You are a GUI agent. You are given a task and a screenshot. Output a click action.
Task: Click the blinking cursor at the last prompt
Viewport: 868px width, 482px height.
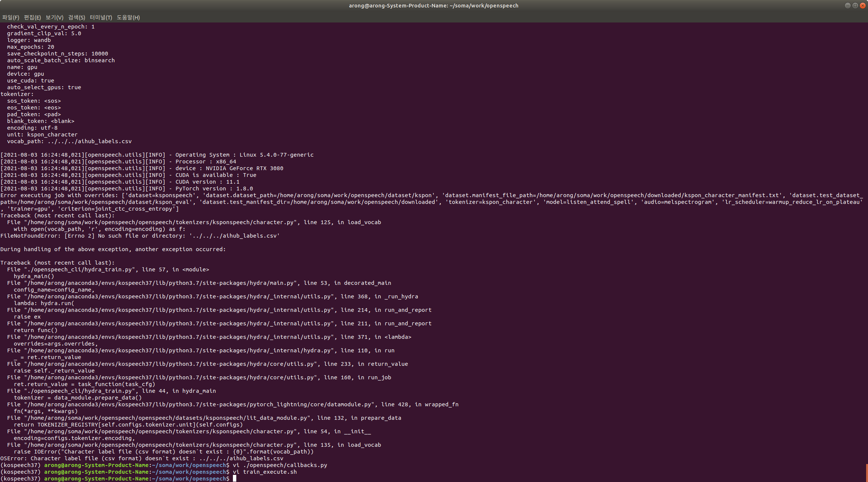(234, 479)
